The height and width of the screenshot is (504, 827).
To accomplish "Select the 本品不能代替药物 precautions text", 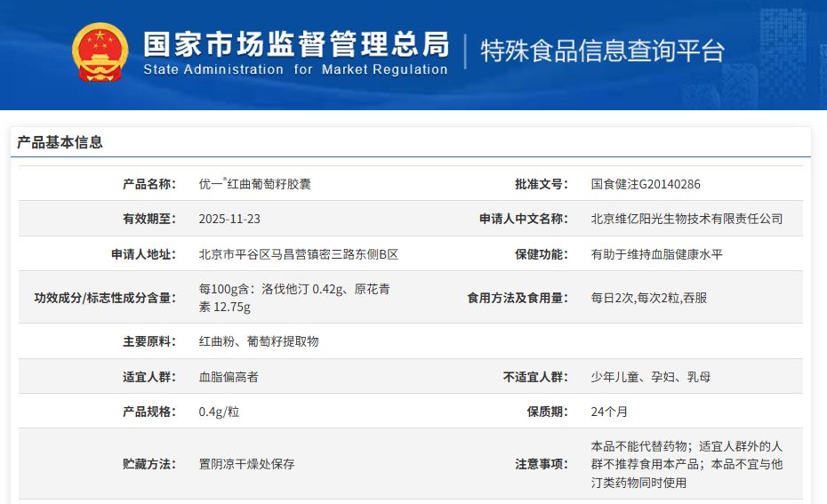I will click(686, 465).
